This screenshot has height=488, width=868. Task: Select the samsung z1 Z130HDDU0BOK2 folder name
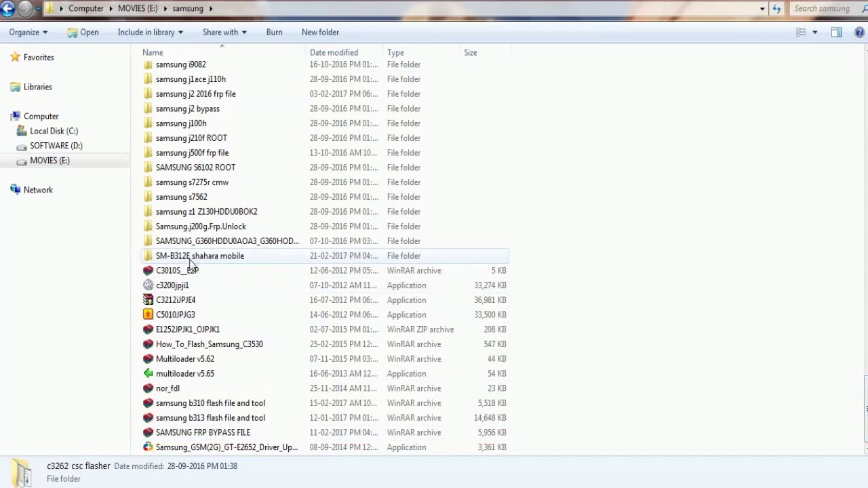[206, 211]
